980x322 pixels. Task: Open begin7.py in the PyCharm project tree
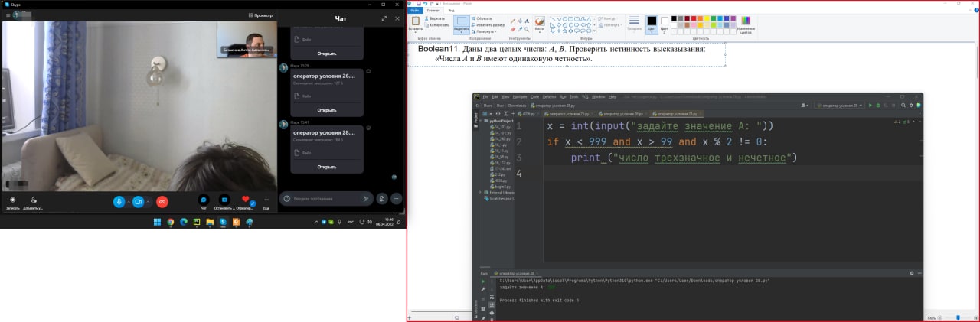(499, 187)
